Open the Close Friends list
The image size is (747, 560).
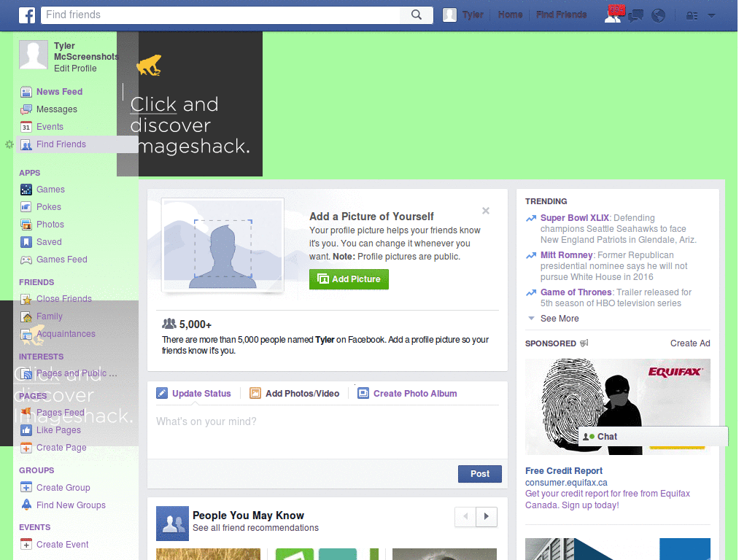64,298
